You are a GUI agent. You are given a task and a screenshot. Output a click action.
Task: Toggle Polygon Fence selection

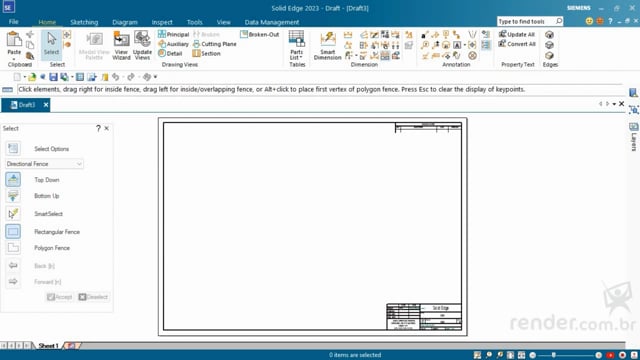pyautogui.click(x=13, y=248)
